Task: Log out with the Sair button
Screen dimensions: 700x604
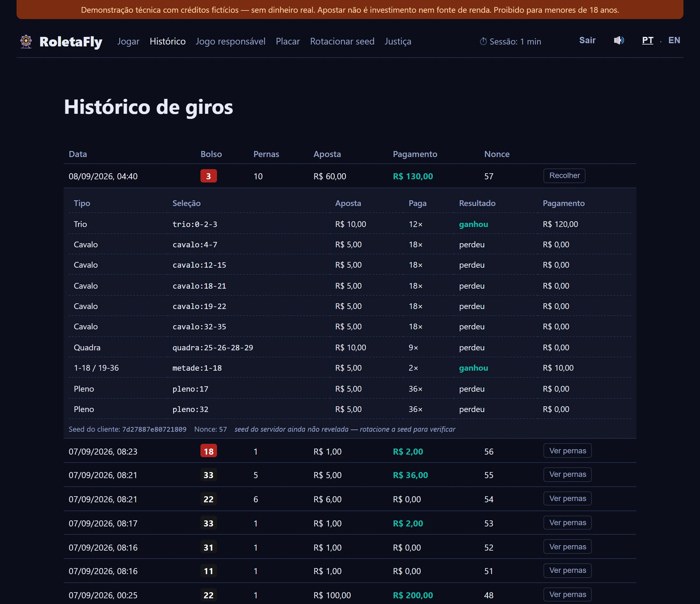Action: 587,40
